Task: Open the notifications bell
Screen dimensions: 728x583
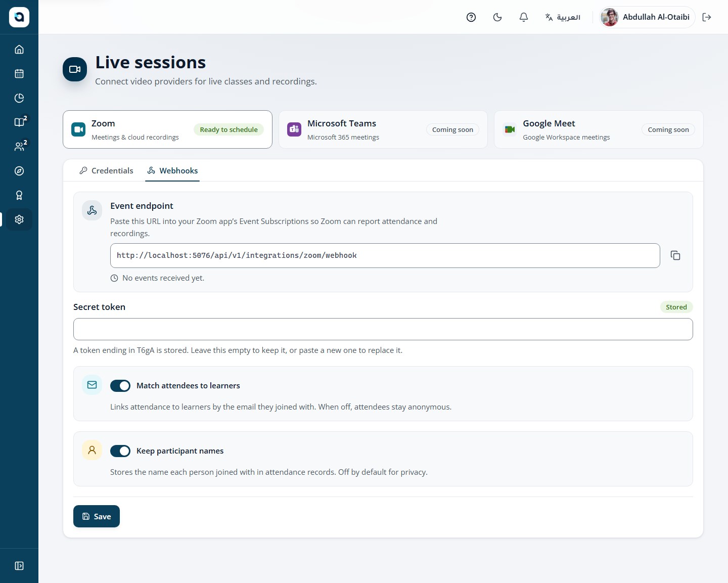Action: [524, 17]
